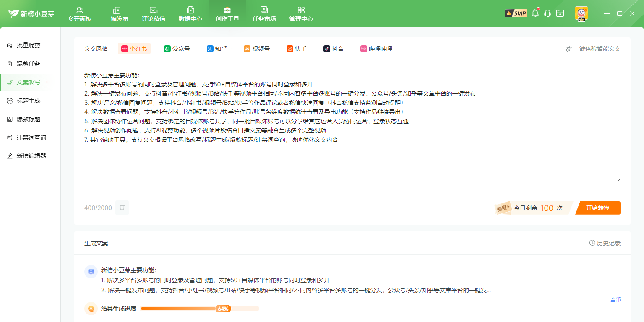The height and width of the screenshot is (322, 644).
Task: Open the SVIP membership badge
Action: [x=516, y=13]
